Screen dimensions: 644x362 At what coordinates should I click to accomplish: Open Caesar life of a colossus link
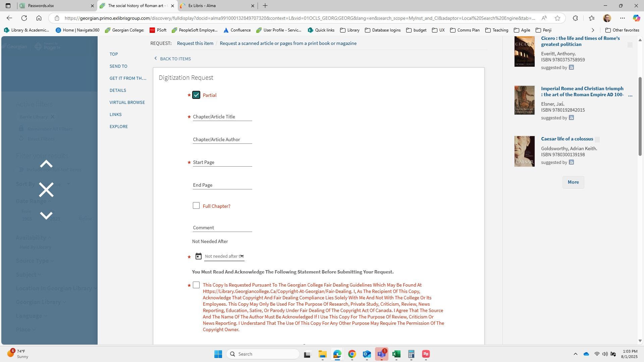click(567, 139)
